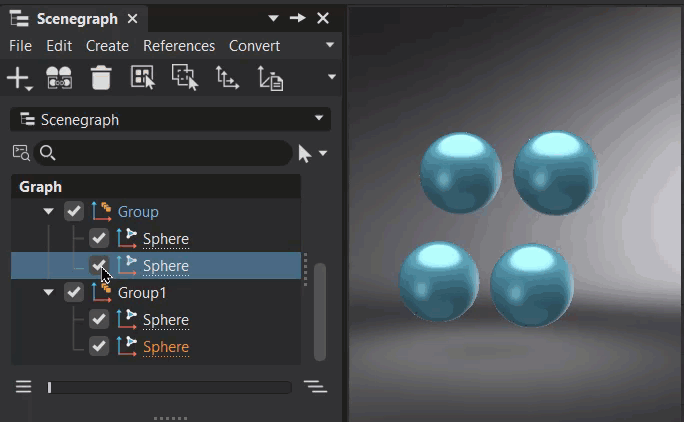Select the Scenegraph tab
This screenshot has height=422, width=684.
[x=77, y=19]
